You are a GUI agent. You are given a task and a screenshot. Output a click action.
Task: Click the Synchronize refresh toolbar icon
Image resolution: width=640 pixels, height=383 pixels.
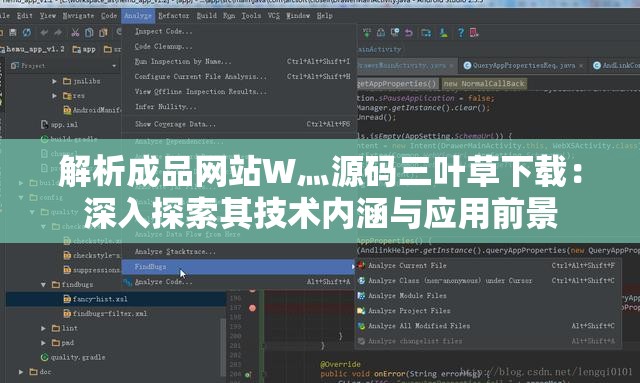point(27,33)
